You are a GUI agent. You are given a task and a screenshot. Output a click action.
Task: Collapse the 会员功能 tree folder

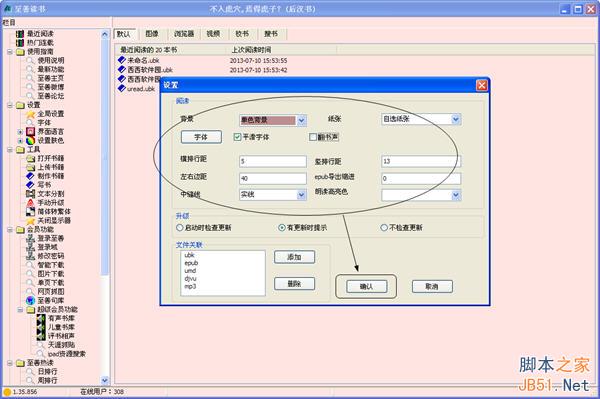(10, 230)
